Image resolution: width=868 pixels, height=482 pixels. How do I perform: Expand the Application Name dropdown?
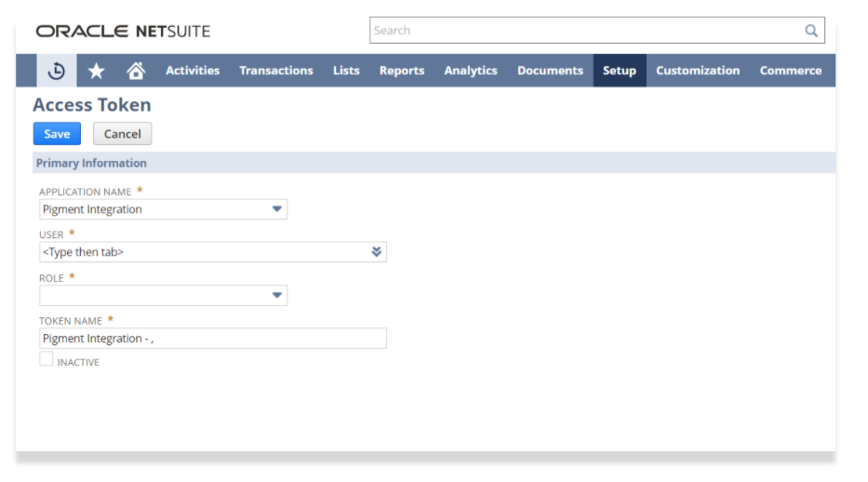277,209
